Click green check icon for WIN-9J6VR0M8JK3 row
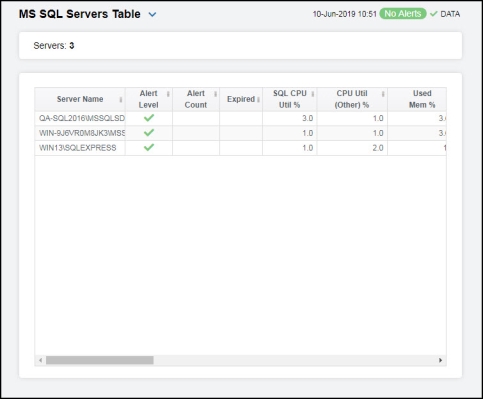 pos(149,133)
